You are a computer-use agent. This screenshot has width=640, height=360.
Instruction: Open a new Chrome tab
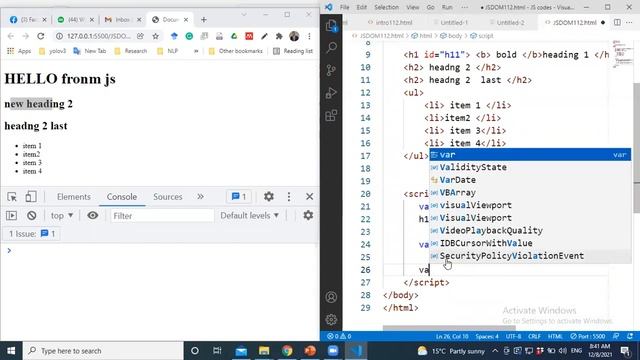click(x=204, y=20)
